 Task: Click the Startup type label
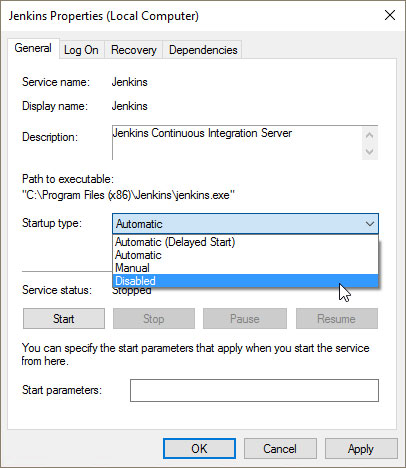(x=52, y=223)
